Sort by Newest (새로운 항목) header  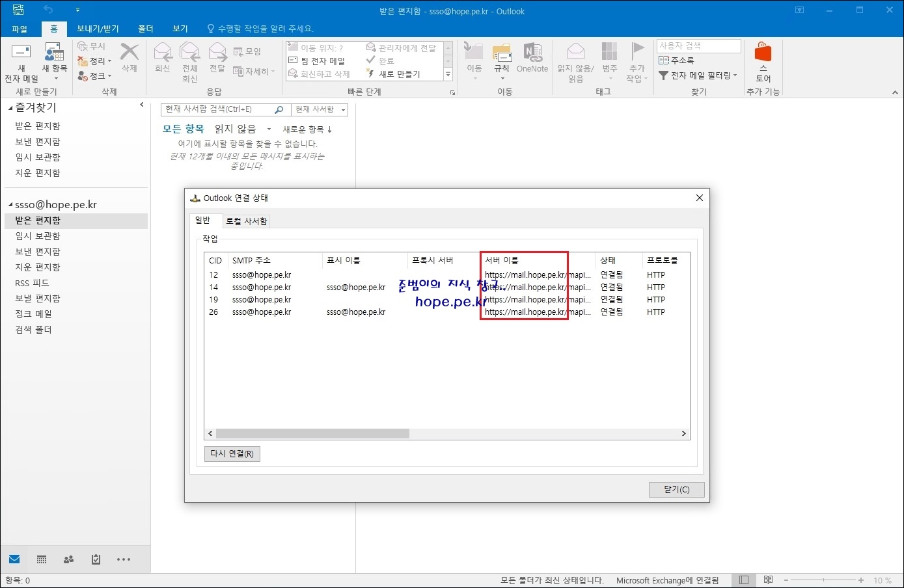[307, 129]
